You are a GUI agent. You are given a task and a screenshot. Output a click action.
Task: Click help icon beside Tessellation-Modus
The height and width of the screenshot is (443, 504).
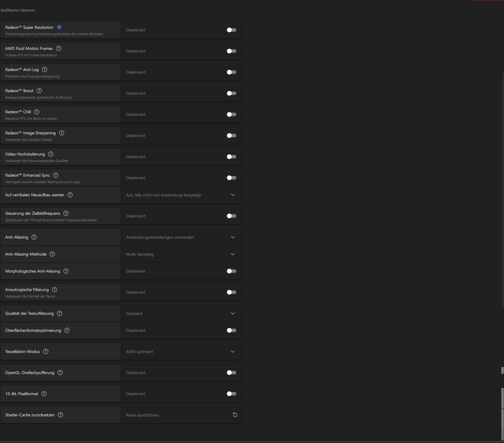pos(46,351)
